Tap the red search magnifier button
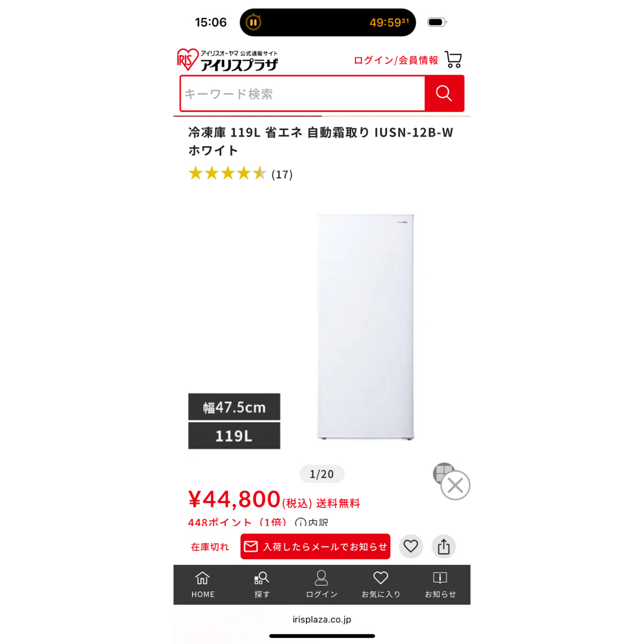The height and width of the screenshot is (644, 644). click(x=444, y=93)
